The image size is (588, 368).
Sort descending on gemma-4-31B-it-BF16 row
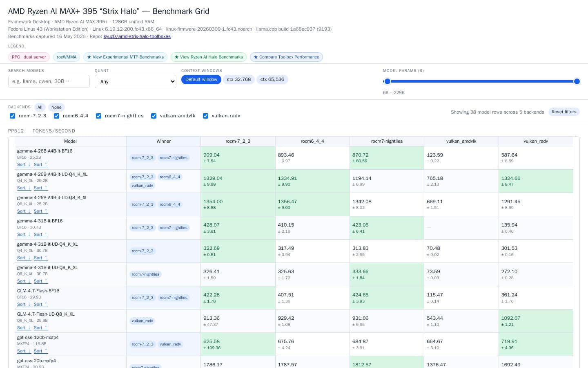pos(24,234)
